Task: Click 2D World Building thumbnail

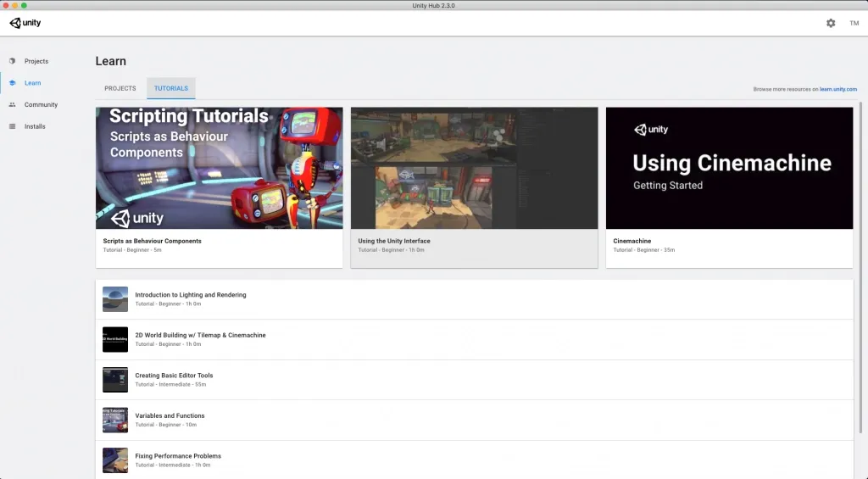Action: point(115,339)
